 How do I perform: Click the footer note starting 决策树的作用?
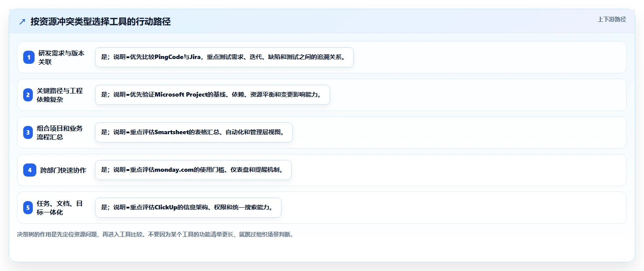155,234
